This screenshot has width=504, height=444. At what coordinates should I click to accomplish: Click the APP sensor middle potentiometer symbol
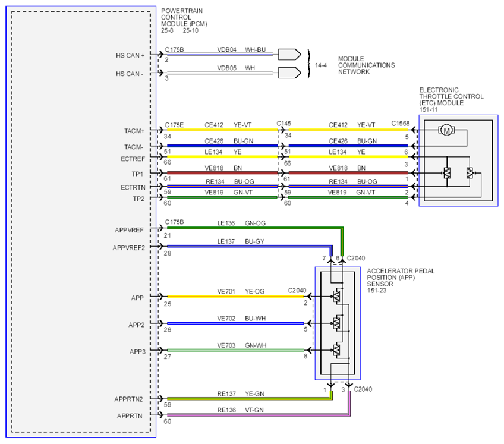[x=336, y=323]
